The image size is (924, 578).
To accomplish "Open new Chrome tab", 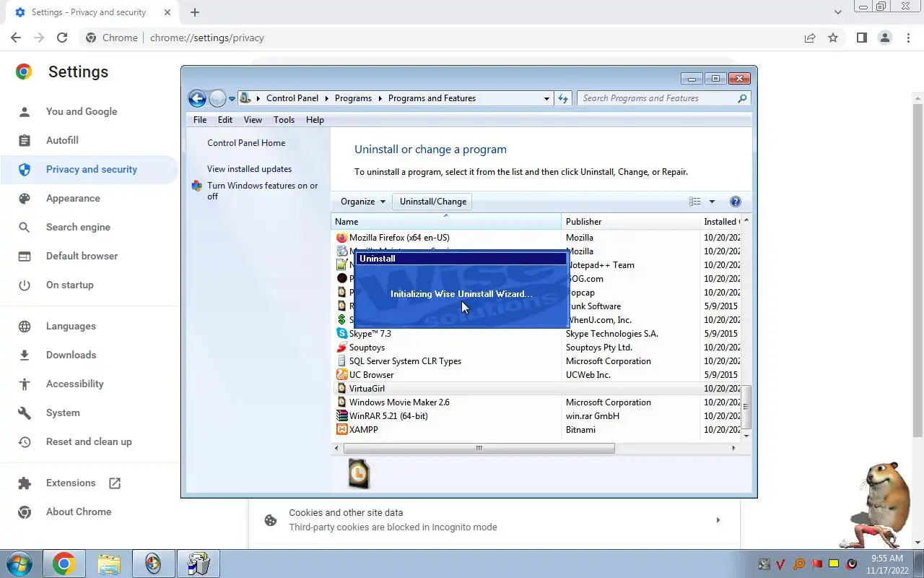I will point(195,12).
